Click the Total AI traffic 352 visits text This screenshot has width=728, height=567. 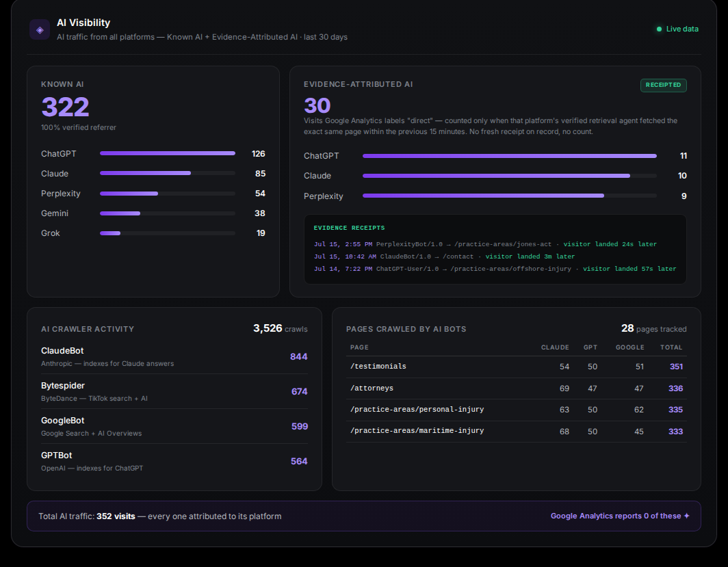coord(159,516)
